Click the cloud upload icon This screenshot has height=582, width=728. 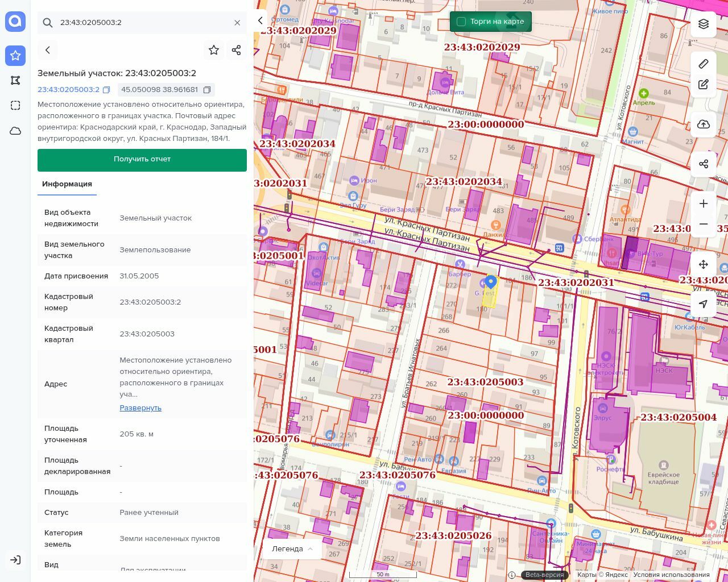coord(704,124)
